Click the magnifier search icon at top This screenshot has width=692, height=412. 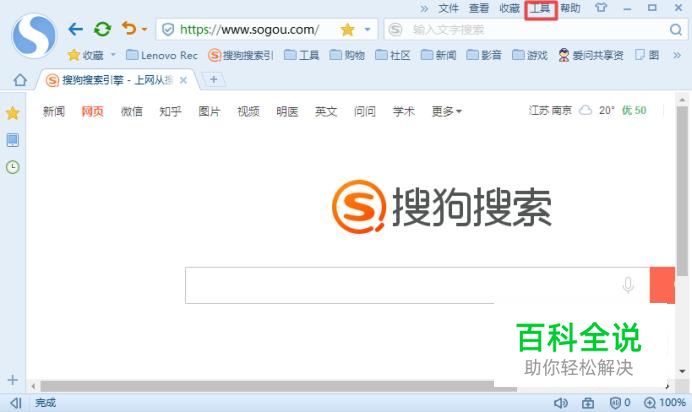point(676,30)
